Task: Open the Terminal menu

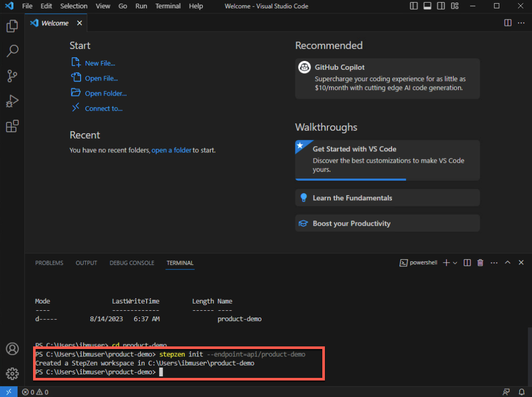Action: (x=168, y=6)
